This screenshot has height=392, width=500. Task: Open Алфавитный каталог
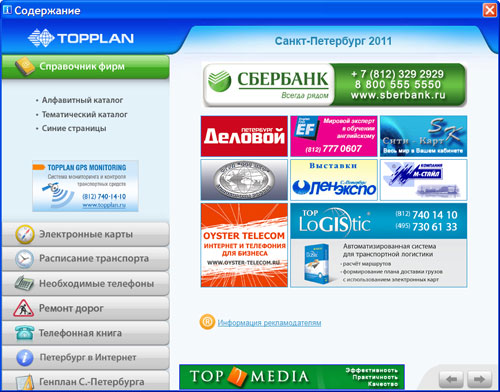[82, 100]
